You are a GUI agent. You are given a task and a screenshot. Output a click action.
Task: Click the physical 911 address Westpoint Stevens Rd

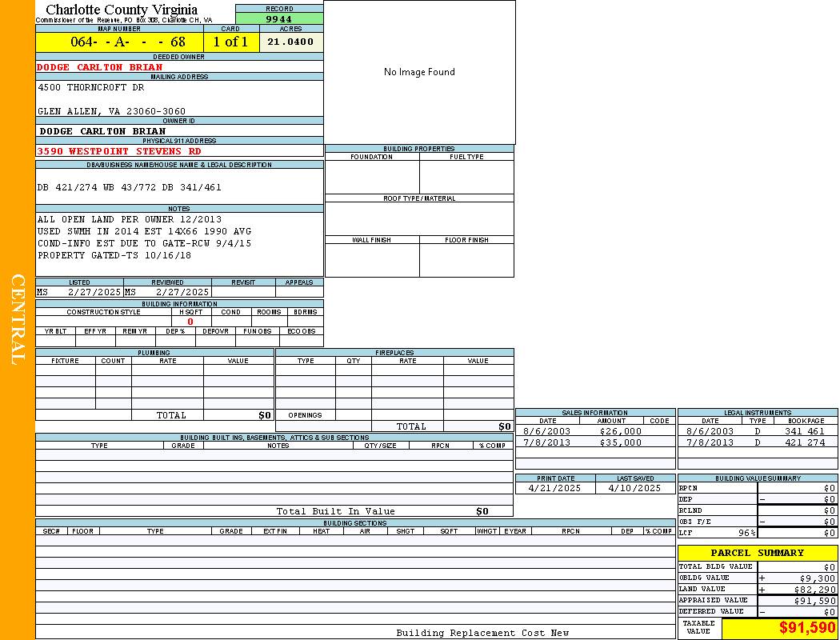coord(119,151)
